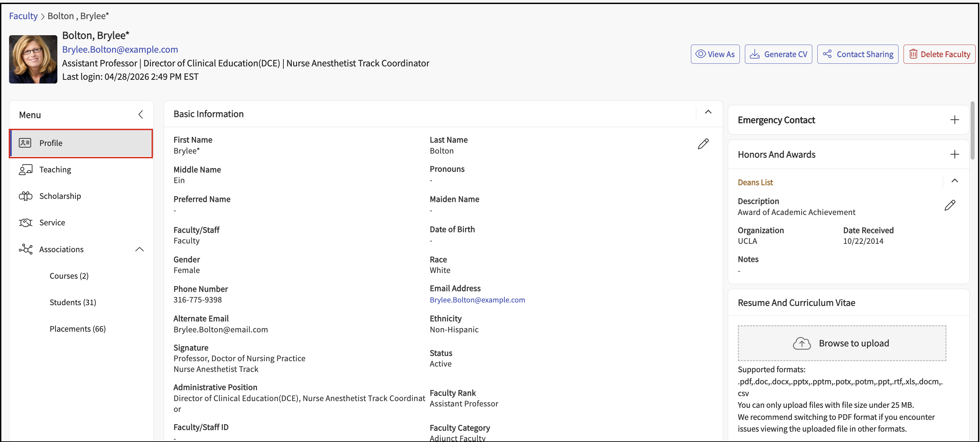Add Emergency Contact with the plus icon

click(x=955, y=120)
